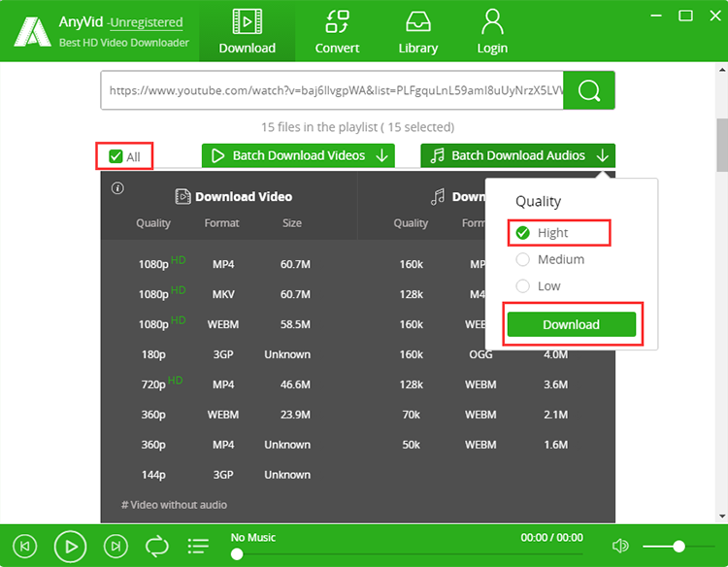Toggle the All checkbox
Screen dimensions: 728x567
tap(116, 156)
